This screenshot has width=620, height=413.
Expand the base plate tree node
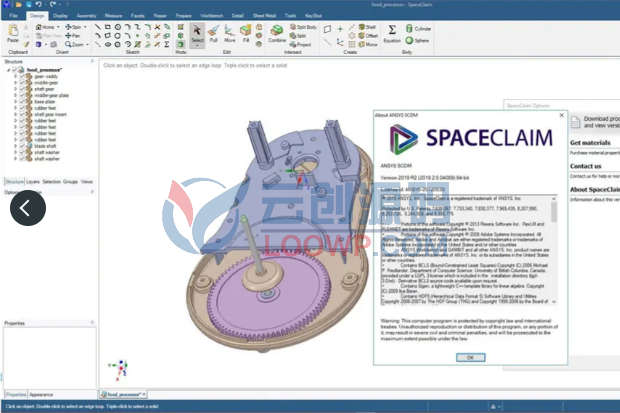(15, 102)
